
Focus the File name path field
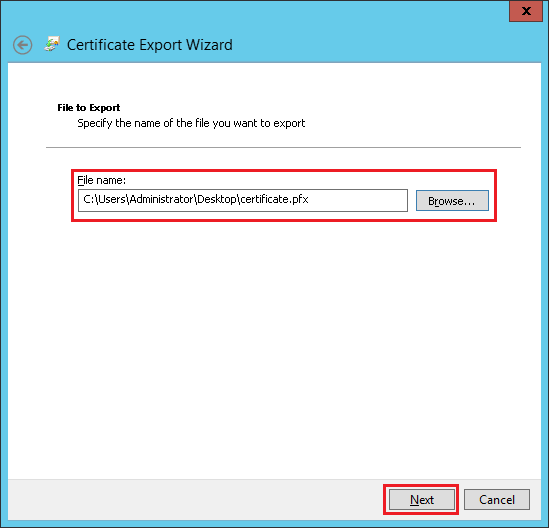click(x=243, y=200)
